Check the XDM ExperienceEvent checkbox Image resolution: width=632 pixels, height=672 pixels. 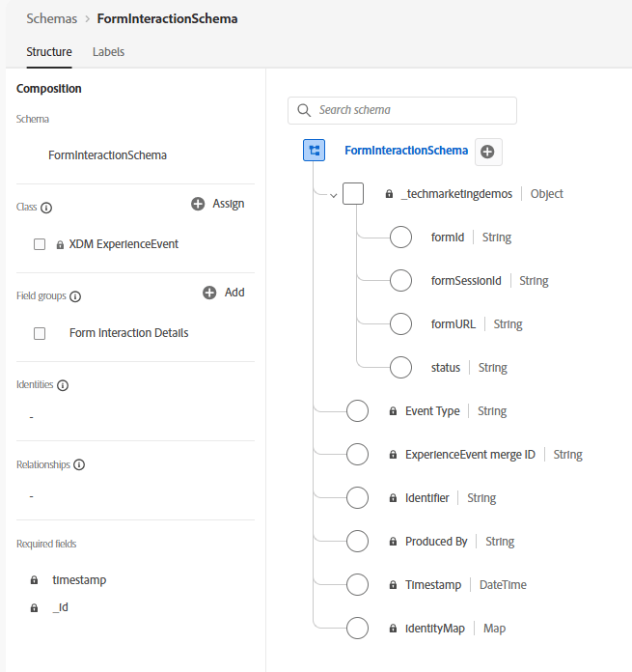click(40, 244)
